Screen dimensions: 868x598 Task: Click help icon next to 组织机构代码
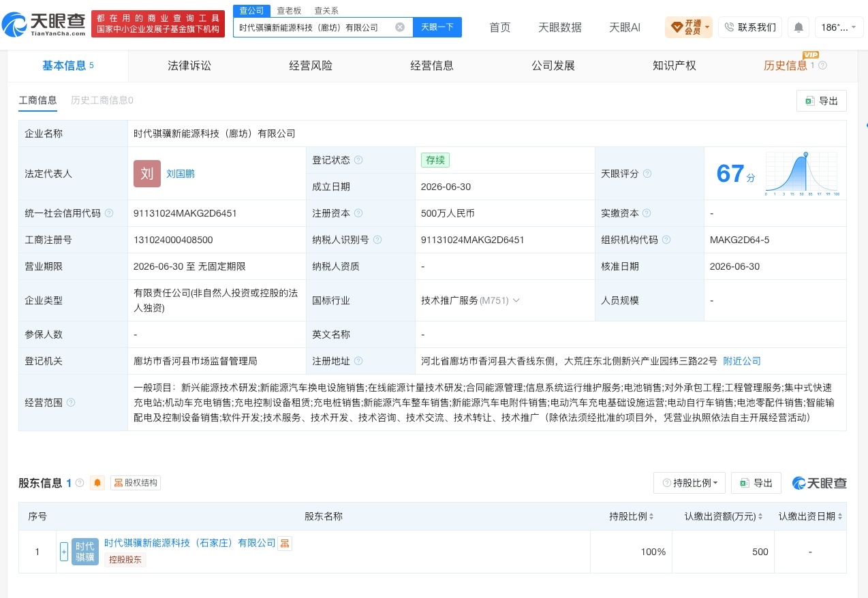coord(666,240)
